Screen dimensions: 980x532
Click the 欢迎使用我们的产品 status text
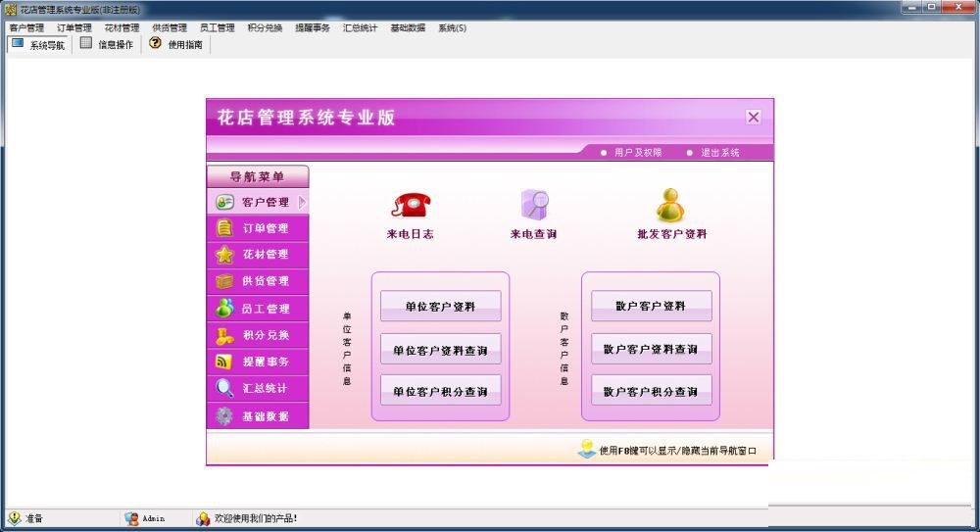[x=256, y=518]
